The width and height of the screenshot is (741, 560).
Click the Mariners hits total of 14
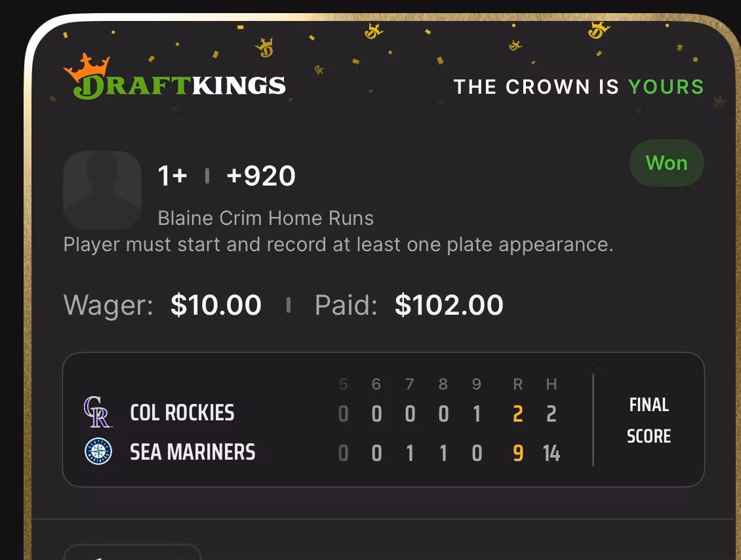pyautogui.click(x=551, y=453)
